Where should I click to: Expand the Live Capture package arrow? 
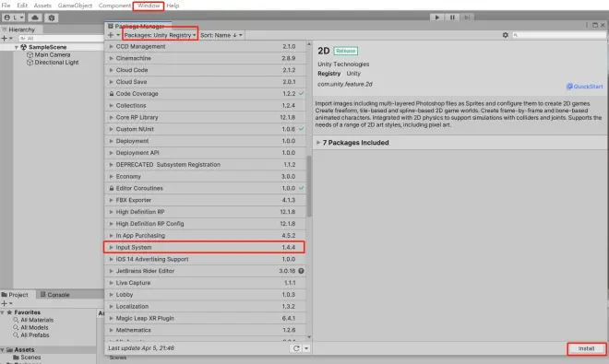[111, 283]
